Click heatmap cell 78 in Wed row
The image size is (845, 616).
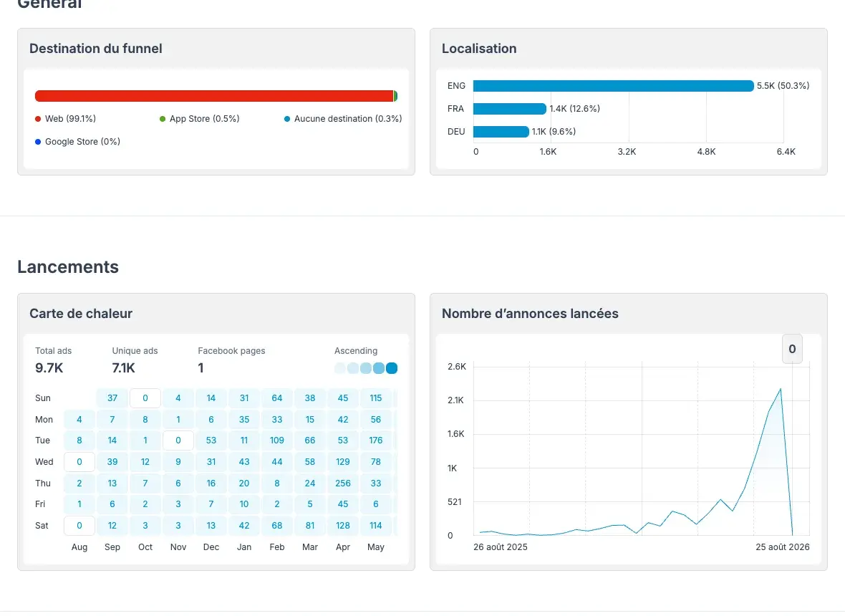click(376, 462)
